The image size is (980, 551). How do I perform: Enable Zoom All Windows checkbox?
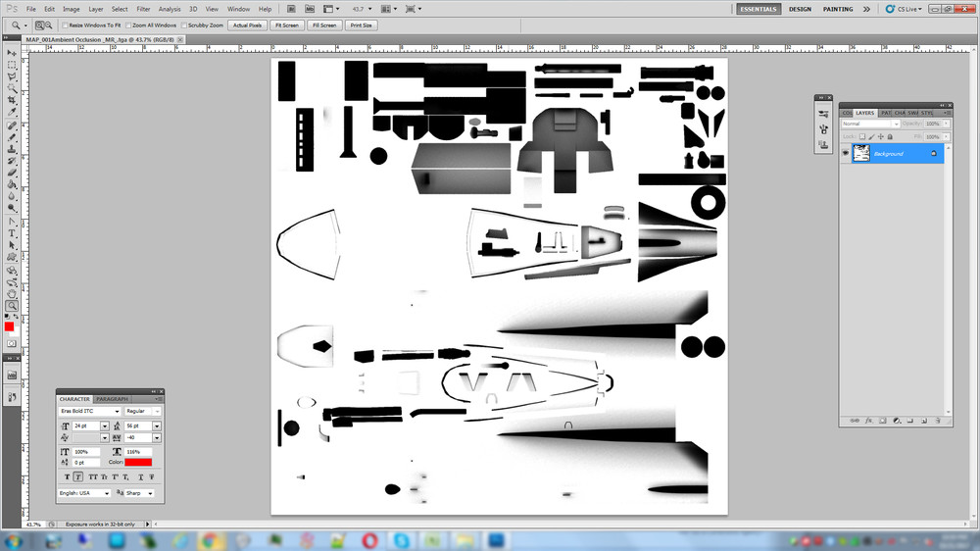pyautogui.click(x=128, y=25)
